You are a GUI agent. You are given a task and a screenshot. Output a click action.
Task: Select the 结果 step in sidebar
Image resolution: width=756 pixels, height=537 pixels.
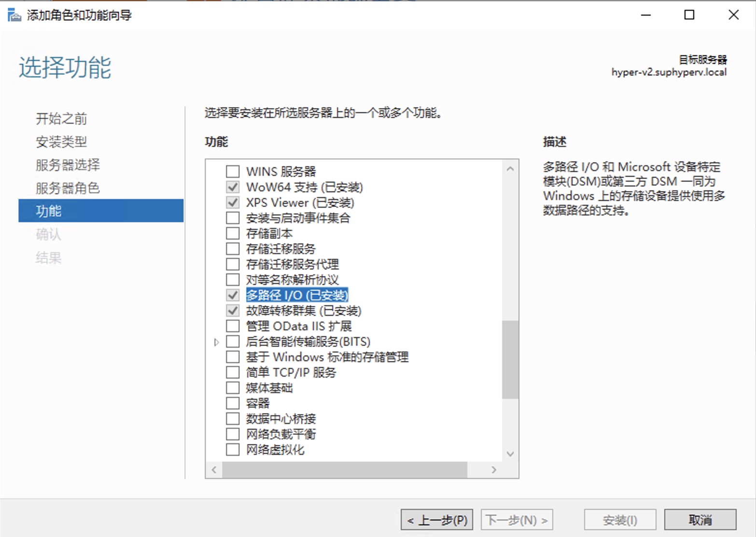click(48, 257)
